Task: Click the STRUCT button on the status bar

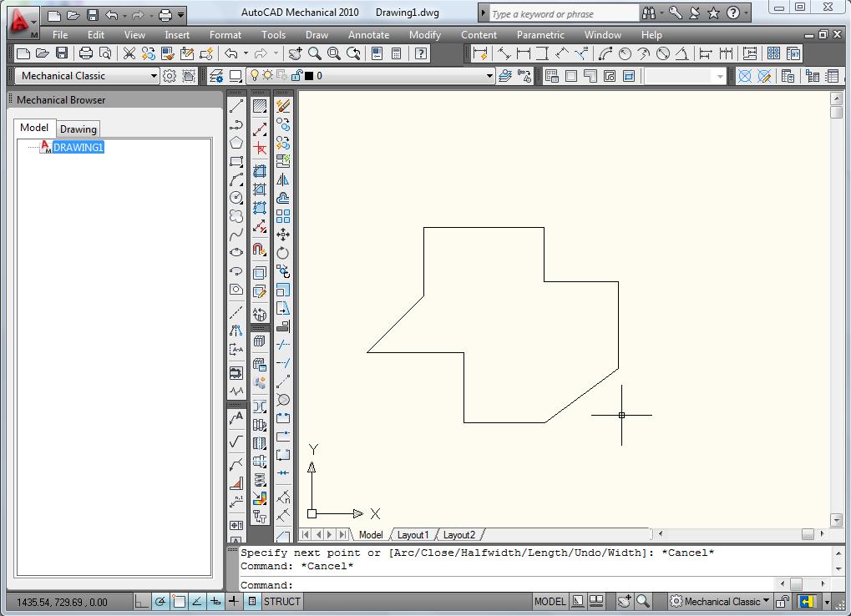Action: [x=280, y=601]
